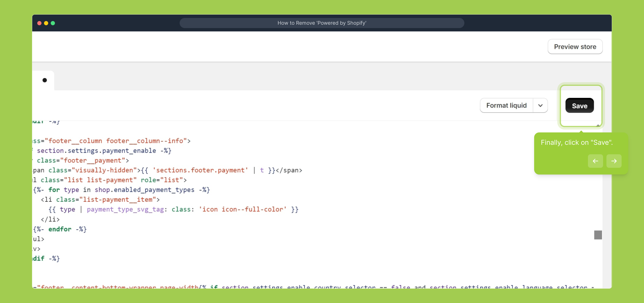Click the green maximize window dot
644x303 pixels.
[x=53, y=23]
